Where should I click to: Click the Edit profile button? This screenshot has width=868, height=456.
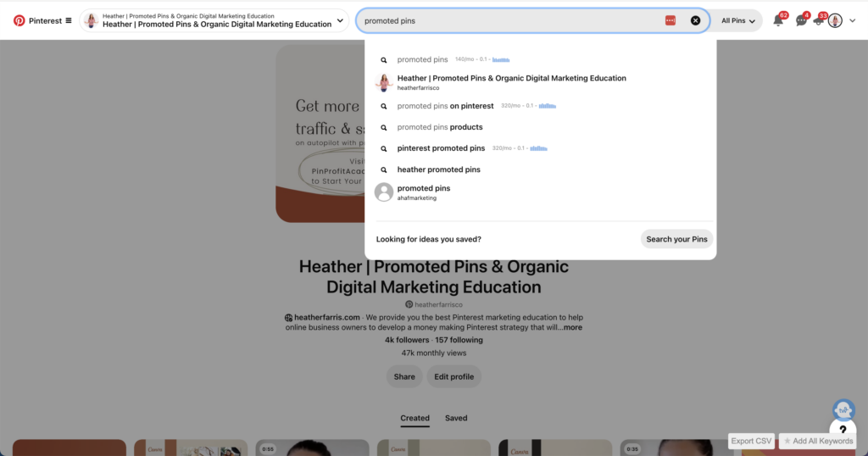tap(454, 376)
